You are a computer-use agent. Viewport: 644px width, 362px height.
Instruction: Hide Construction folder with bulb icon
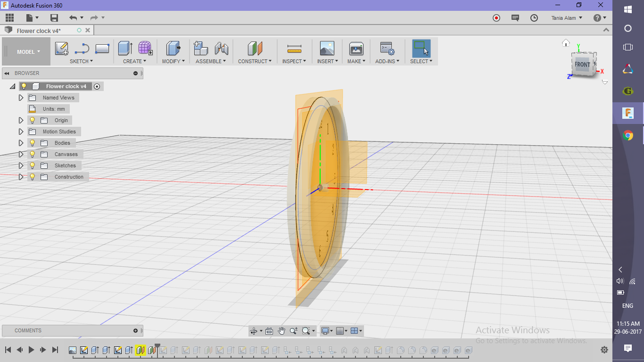pos(33,177)
